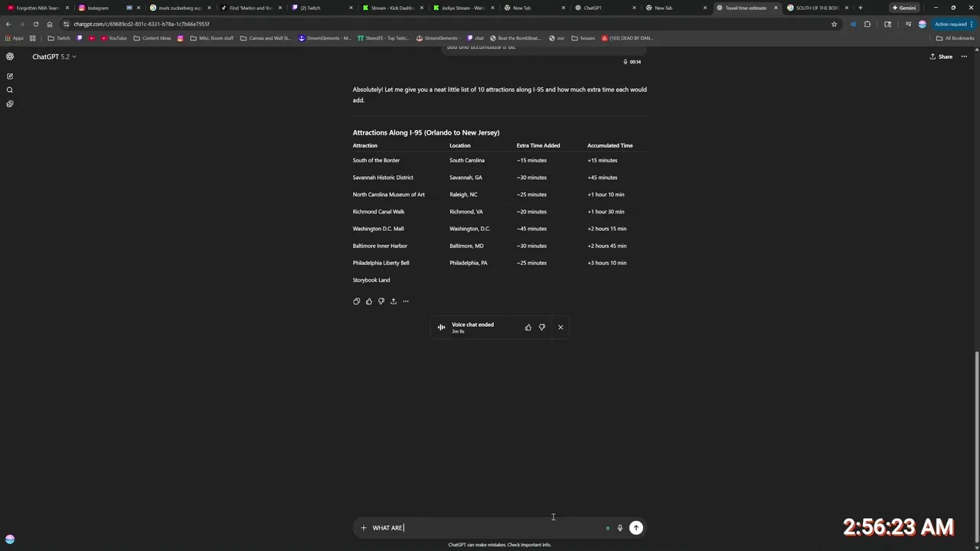Image resolution: width=980 pixels, height=551 pixels.
Task: Open the Content Ideas bookmarks folder
Action: [152, 38]
